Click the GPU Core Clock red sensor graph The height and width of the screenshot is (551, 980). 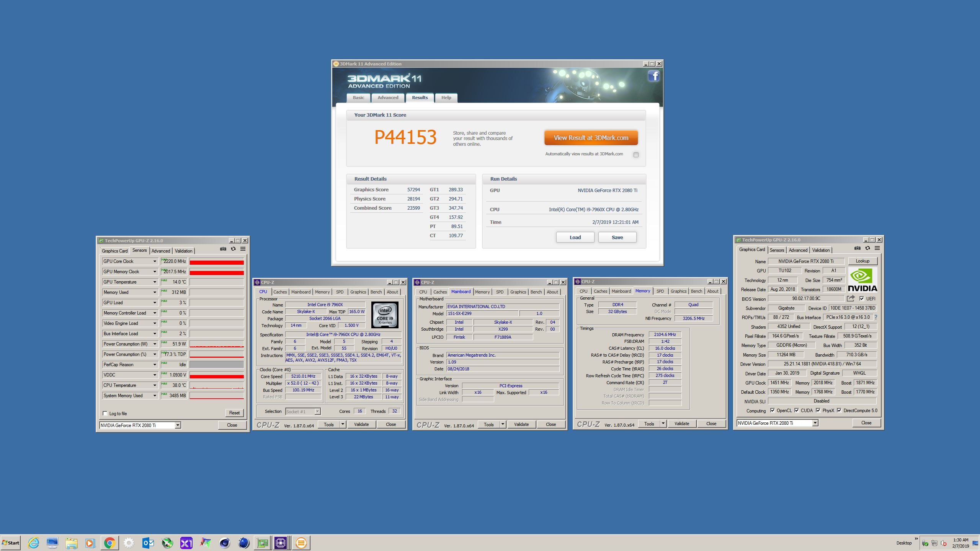tap(217, 262)
